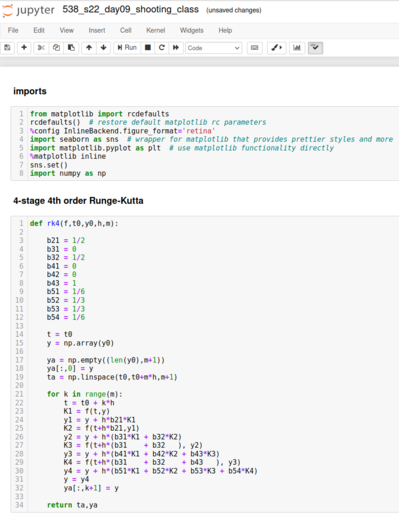Restart the kernel with circular arrow
Image resolution: width=399 pixels, height=519 pixels.
point(162,48)
